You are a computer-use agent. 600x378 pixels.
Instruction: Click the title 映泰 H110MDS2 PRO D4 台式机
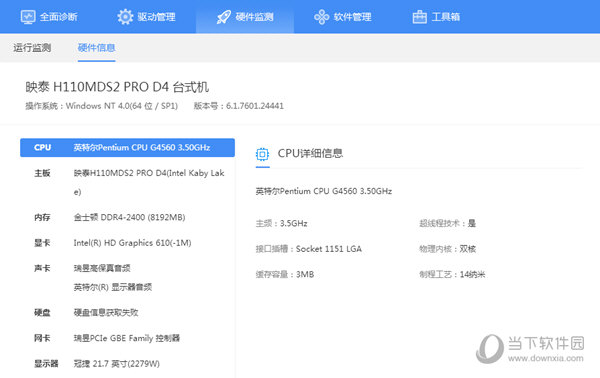[x=117, y=87]
